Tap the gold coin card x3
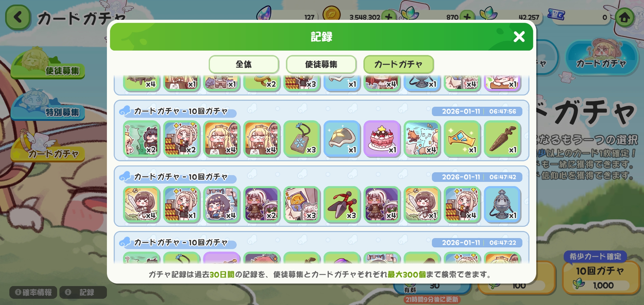The height and width of the screenshot is (305, 644). click(x=302, y=204)
